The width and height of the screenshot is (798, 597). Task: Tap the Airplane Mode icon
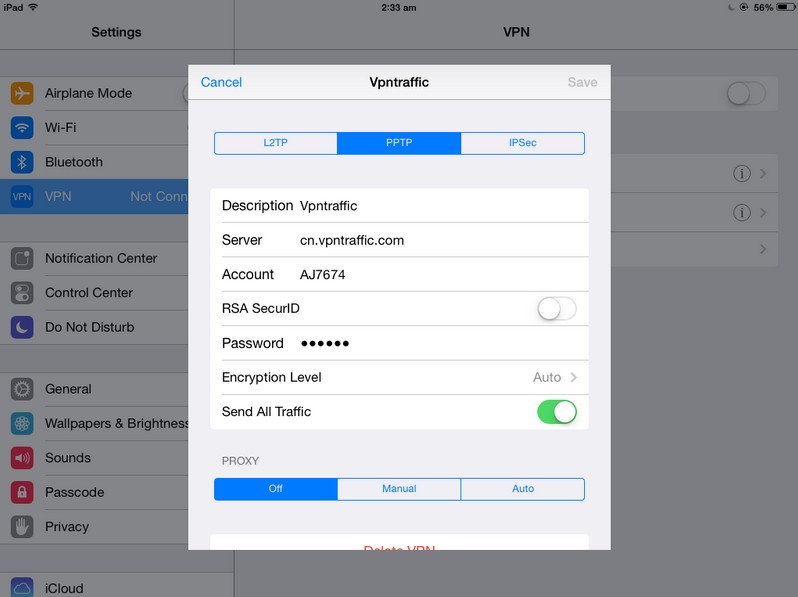(22, 94)
